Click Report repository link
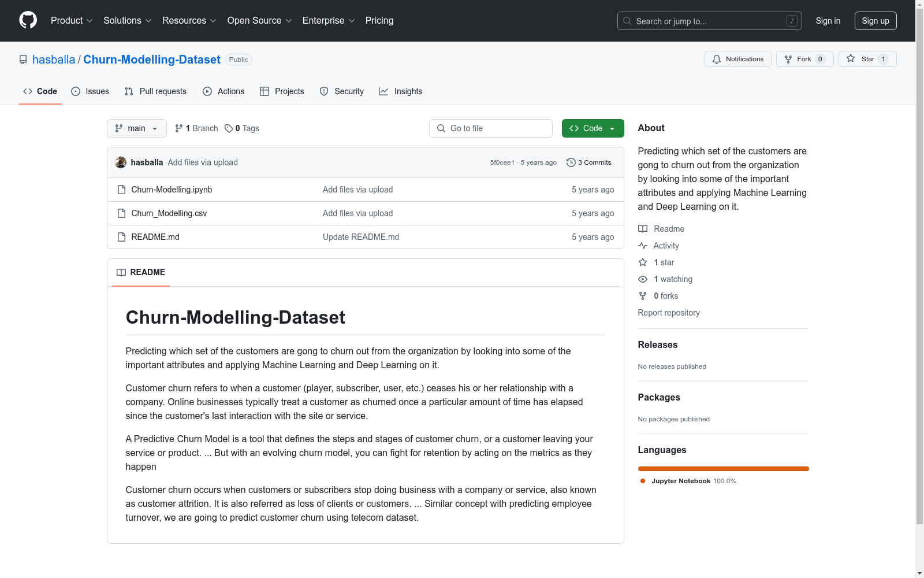 pyautogui.click(x=669, y=313)
